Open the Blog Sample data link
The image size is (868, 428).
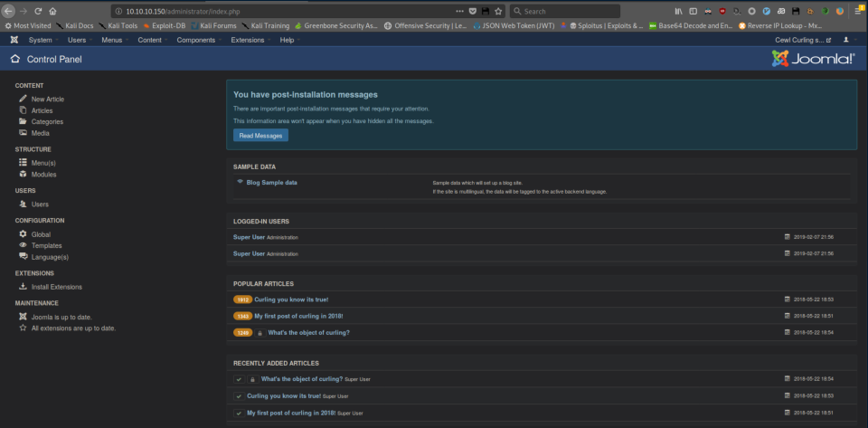pos(271,182)
